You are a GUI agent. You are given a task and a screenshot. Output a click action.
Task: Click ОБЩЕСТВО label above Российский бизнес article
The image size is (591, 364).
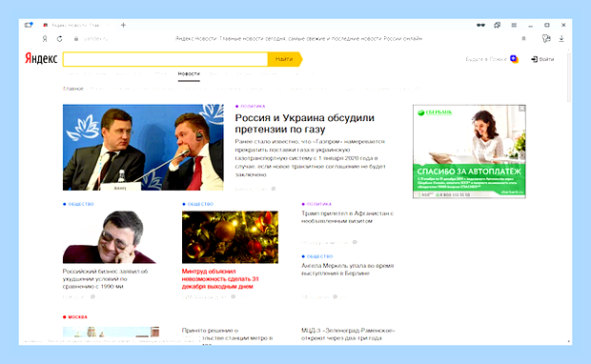pos(81,204)
